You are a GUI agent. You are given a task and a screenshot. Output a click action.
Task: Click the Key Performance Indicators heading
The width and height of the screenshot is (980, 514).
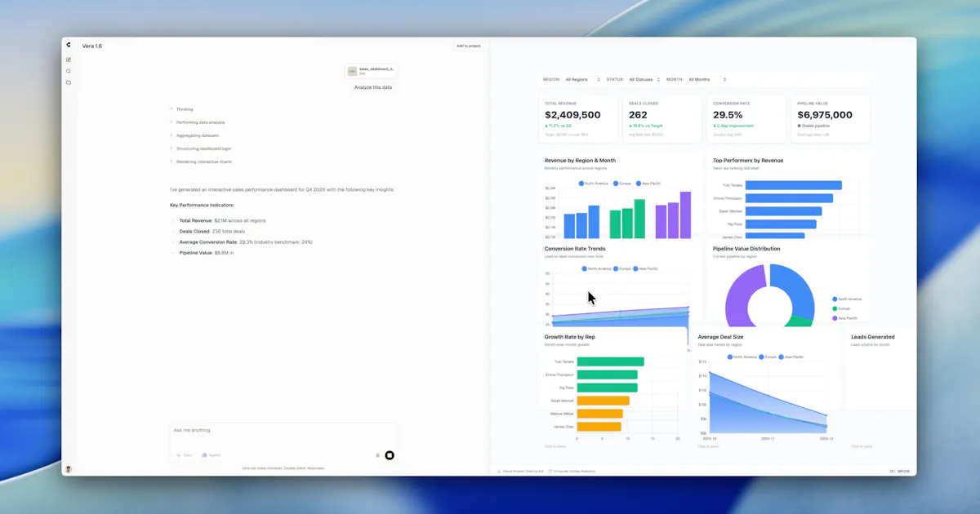(202, 205)
